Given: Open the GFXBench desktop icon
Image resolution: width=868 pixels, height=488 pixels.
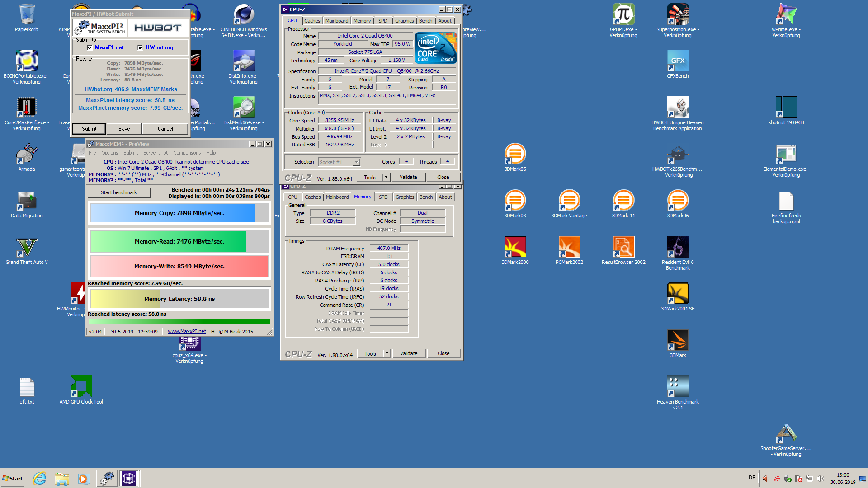Looking at the screenshot, I should (678, 64).
